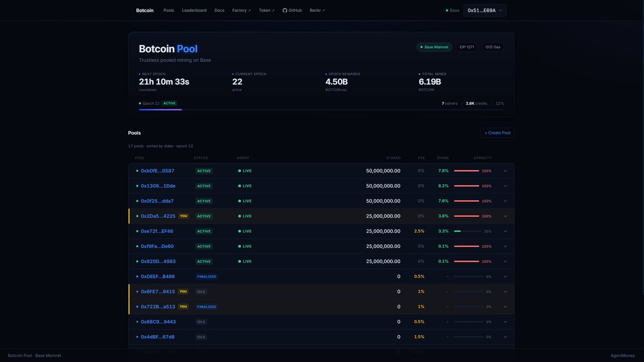This screenshot has height=362, width=644.
Task: Click IDLE status of 0x88C9...9443
Action: coord(201,322)
